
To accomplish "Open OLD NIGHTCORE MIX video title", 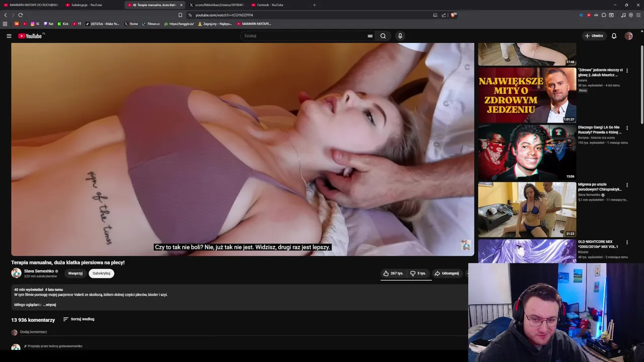I will (598, 244).
